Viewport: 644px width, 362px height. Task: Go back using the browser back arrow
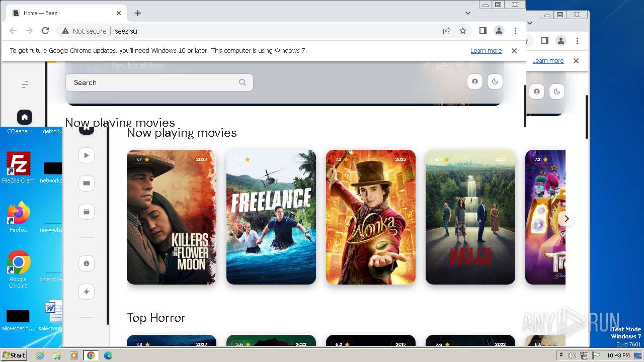13,31
